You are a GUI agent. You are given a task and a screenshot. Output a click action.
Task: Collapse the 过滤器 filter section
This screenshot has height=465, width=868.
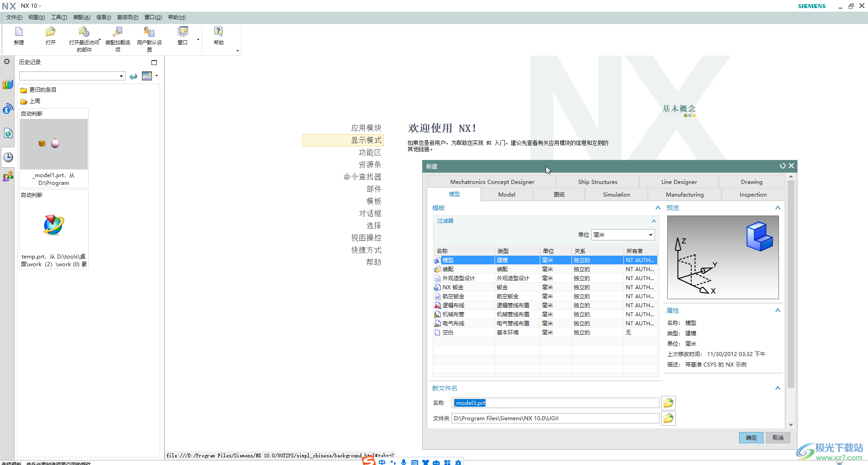click(654, 221)
